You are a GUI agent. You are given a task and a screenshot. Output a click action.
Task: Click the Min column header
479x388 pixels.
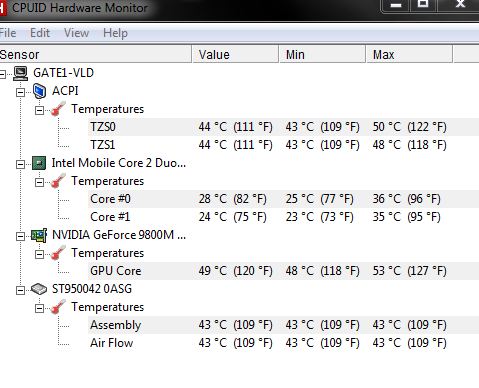[322, 54]
